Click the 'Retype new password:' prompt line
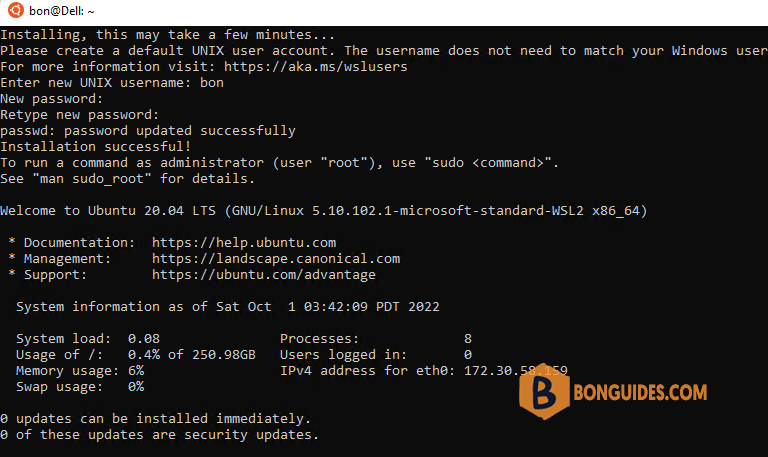This screenshot has width=768, height=457. 79,115
